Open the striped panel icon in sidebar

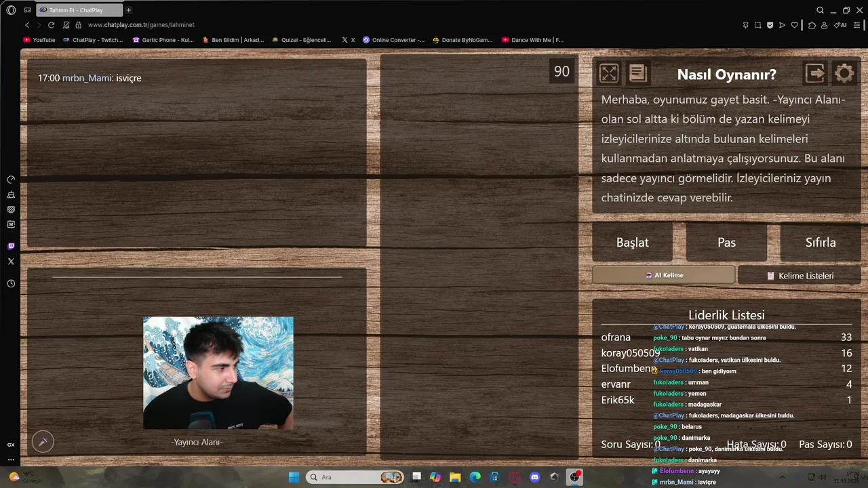tap(11, 209)
